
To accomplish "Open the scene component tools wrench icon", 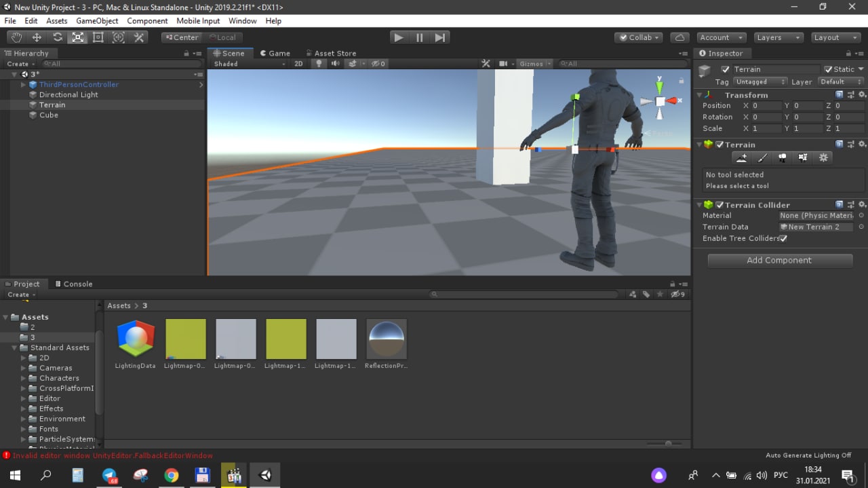I will tap(486, 64).
